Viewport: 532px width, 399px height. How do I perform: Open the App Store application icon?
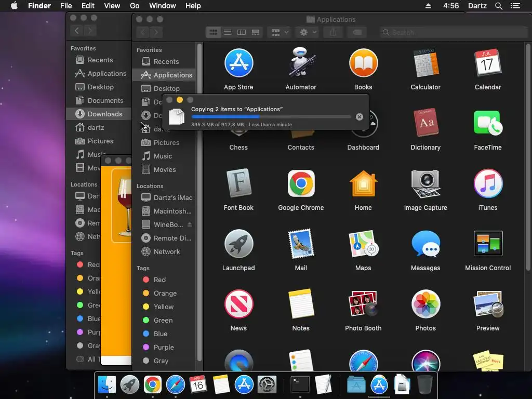(x=238, y=63)
